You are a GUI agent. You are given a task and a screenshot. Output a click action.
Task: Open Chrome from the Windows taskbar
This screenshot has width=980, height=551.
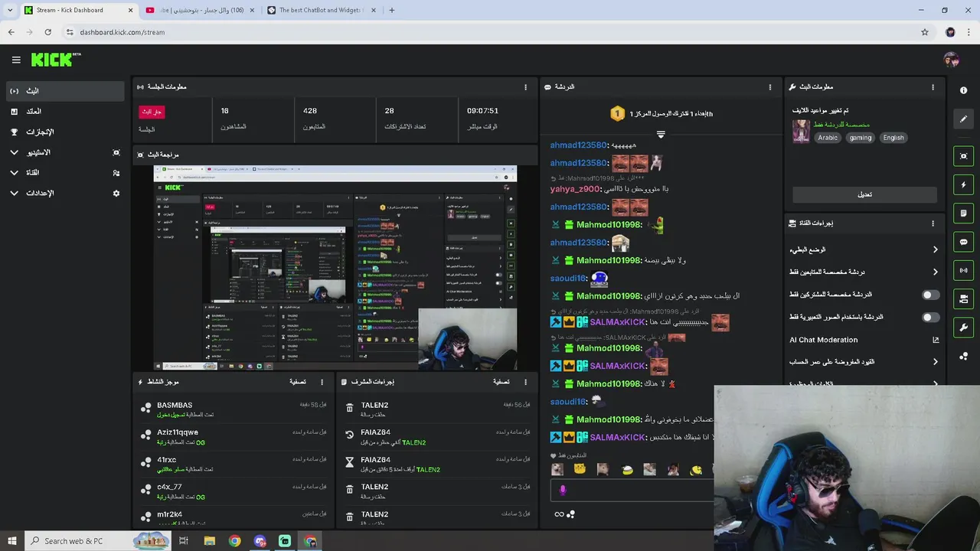point(234,541)
